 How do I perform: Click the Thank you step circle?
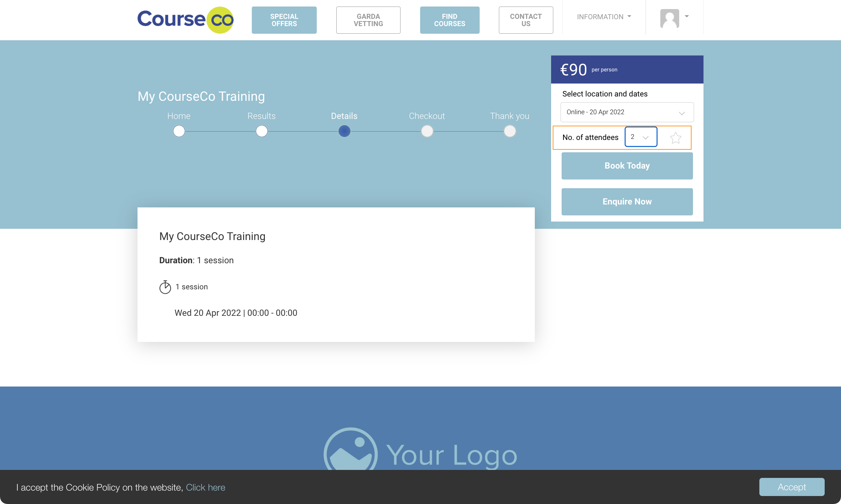click(x=510, y=131)
